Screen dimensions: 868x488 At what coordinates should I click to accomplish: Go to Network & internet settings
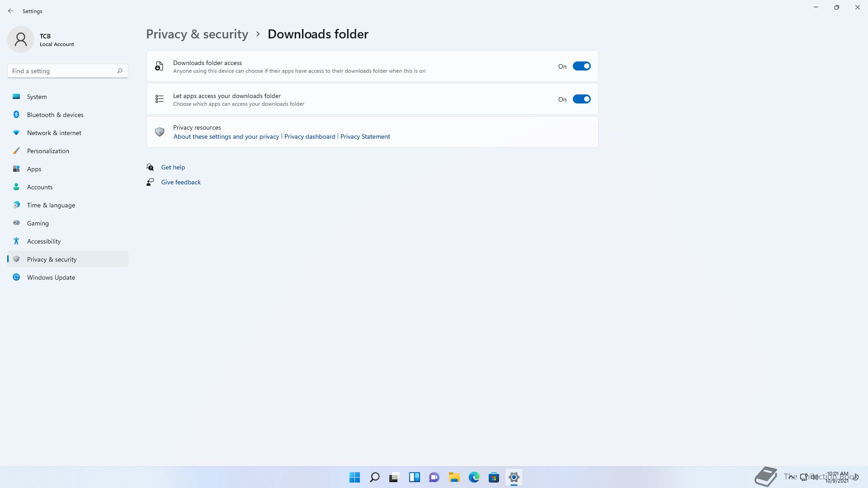coord(54,133)
